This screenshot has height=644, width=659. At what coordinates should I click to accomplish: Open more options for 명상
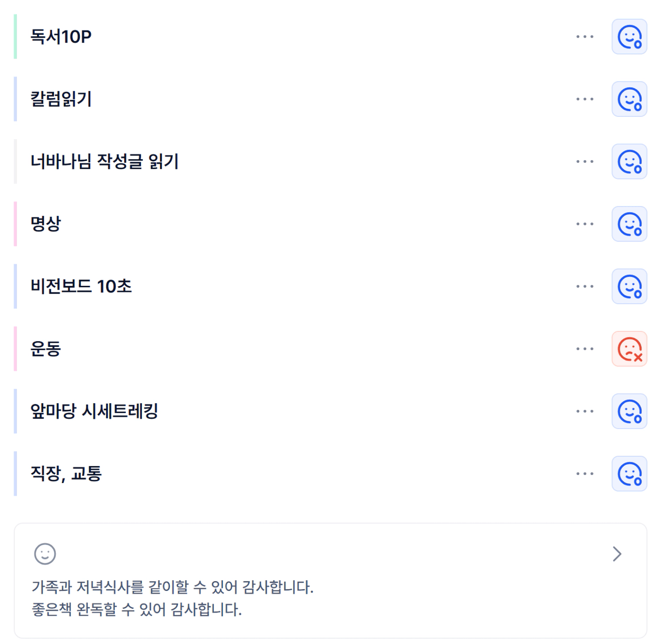point(585,224)
